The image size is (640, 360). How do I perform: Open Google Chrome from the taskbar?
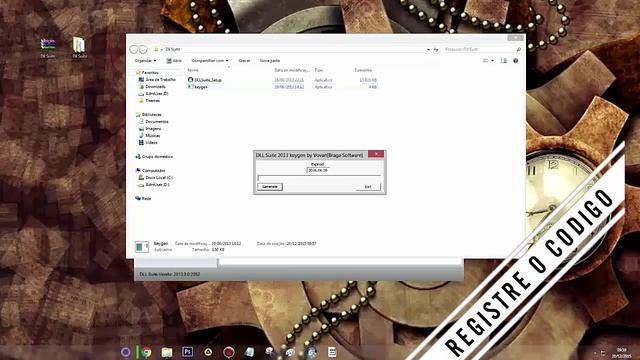[146, 352]
